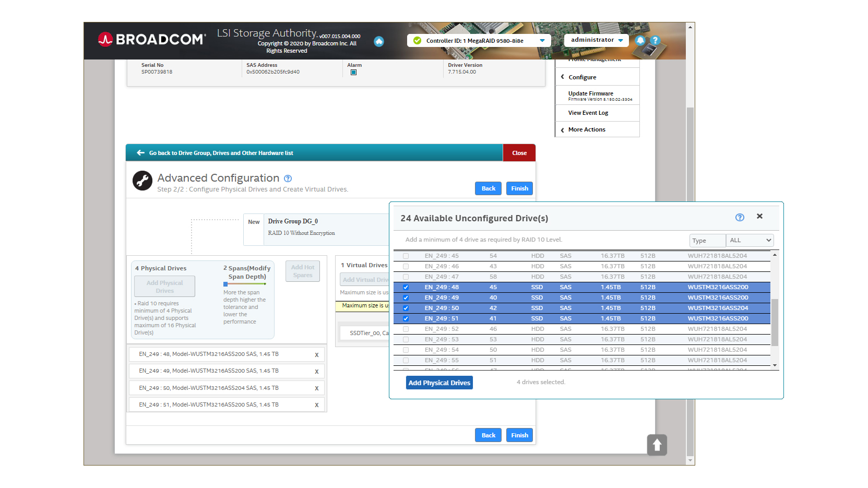
Task: Remove drive EN_249 : 48 from list
Action: (x=317, y=355)
